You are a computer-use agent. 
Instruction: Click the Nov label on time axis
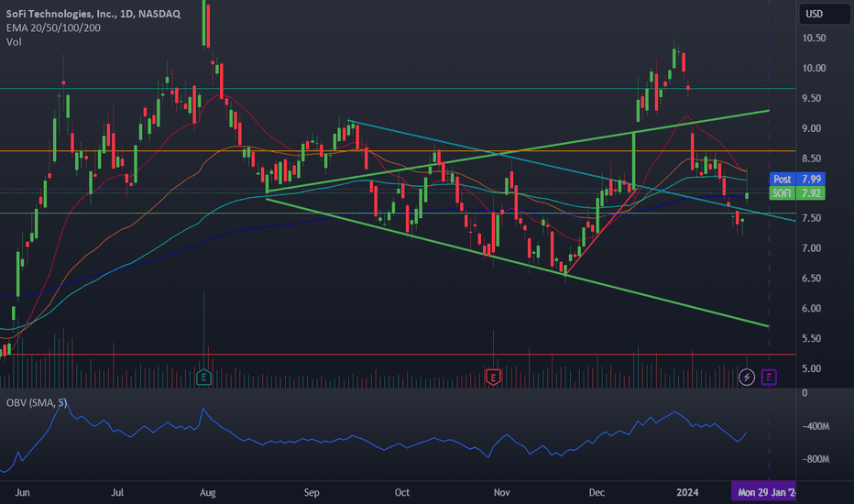pyautogui.click(x=501, y=493)
